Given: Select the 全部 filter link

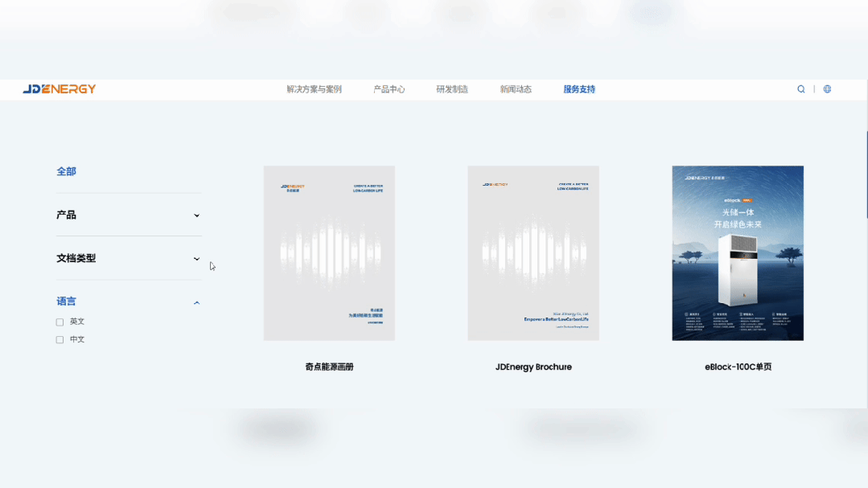Looking at the screenshot, I should click(x=66, y=171).
